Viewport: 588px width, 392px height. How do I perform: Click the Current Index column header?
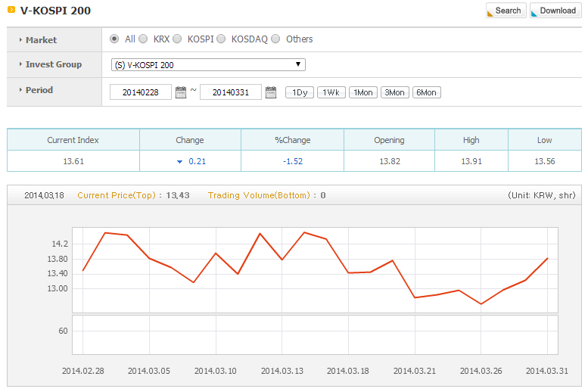tap(73, 140)
